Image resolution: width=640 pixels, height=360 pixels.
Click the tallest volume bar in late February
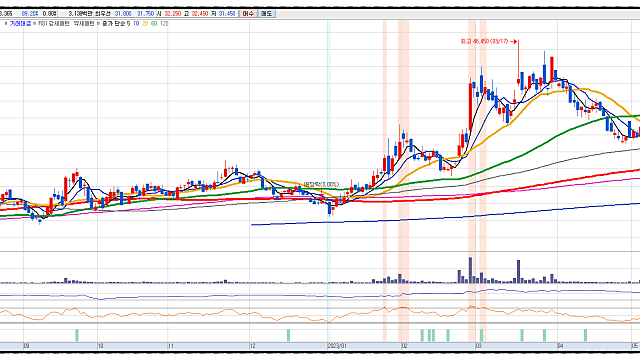tap(470, 270)
